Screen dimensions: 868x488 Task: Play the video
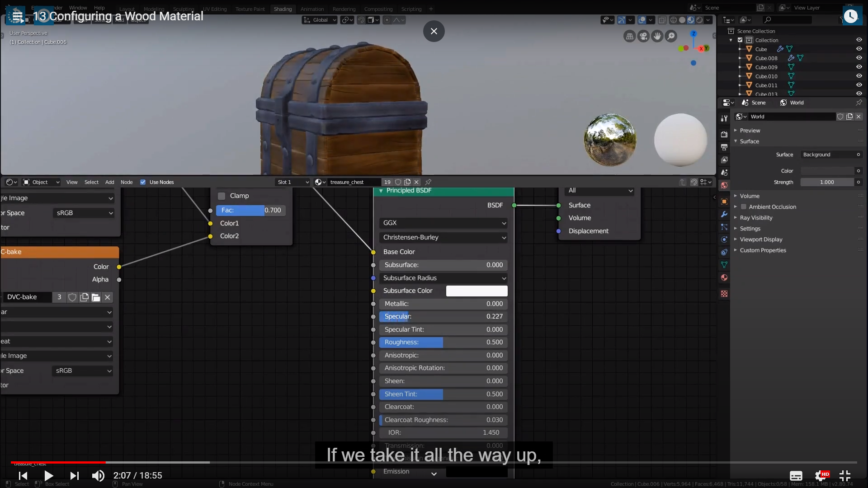pyautogui.click(x=49, y=475)
